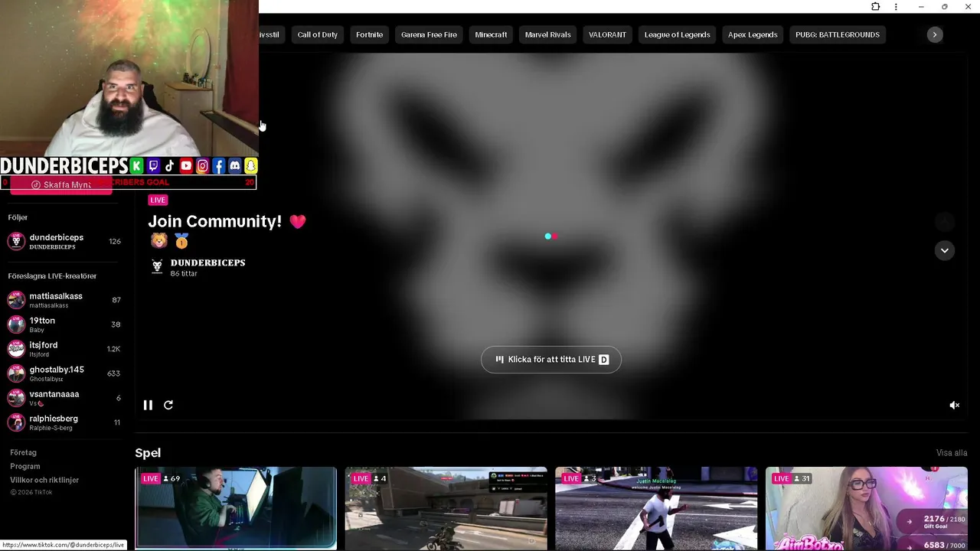Open Villkor och riktlinjer footer link
The height and width of the screenshot is (551, 980).
pyautogui.click(x=44, y=480)
